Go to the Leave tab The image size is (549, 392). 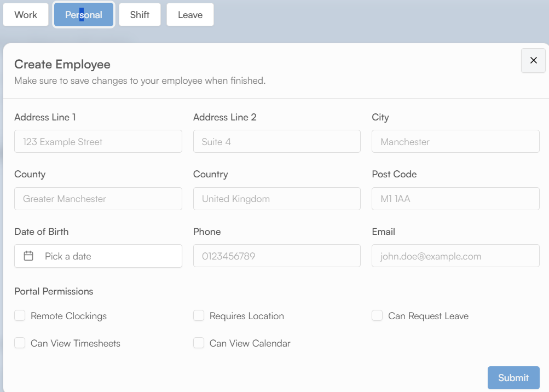click(x=190, y=15)
